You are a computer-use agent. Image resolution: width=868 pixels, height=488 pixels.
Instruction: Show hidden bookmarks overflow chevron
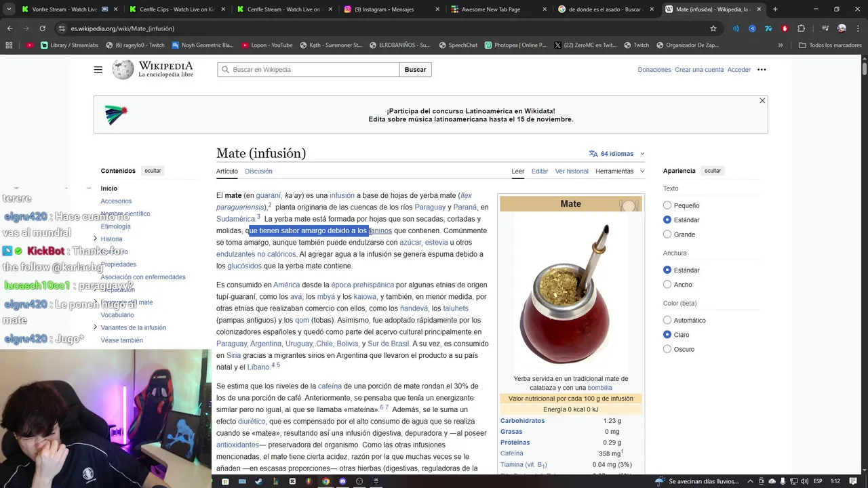point(781,45)
